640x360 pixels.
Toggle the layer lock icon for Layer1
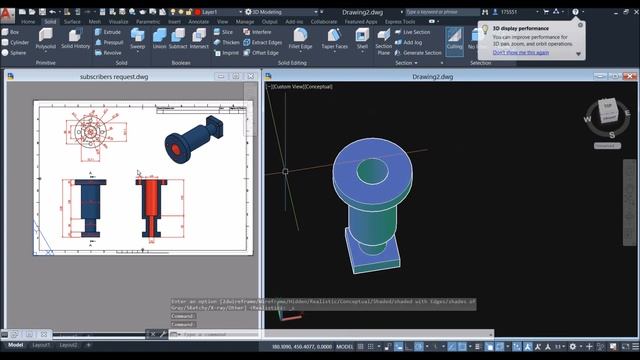pos(189,12)
